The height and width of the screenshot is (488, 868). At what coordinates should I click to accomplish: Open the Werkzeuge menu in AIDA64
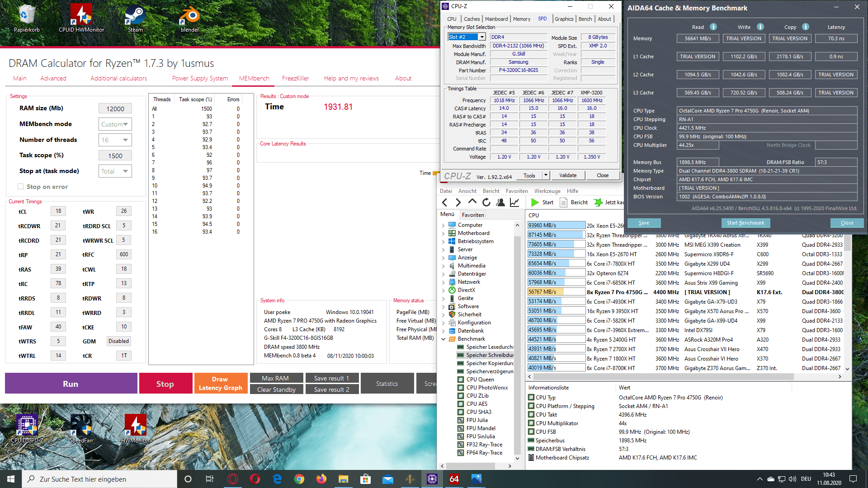tap(547, 191)
